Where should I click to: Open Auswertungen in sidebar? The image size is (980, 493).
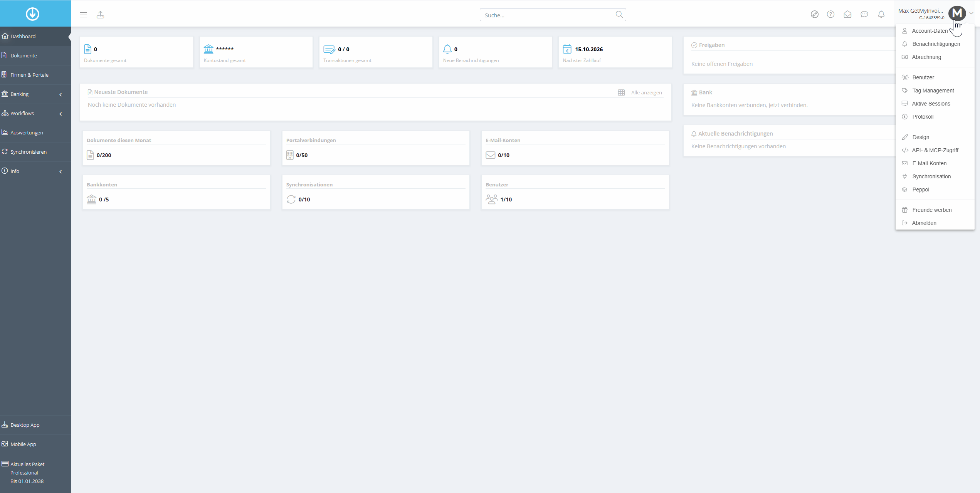(35, 132)
